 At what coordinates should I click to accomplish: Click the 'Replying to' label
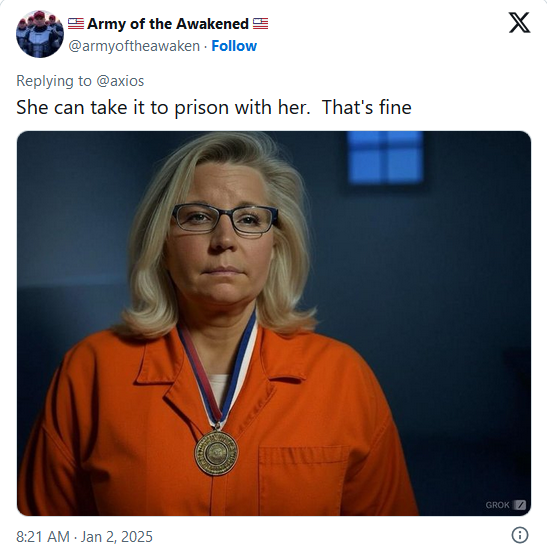[54, 81]
